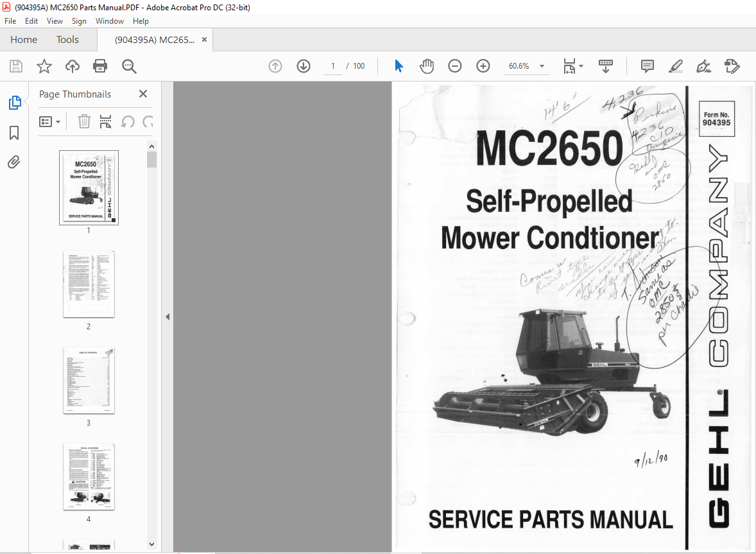Click the read mode keyboard icon
The width and height of the screenshot is (756, 554).
pos(606,66)
